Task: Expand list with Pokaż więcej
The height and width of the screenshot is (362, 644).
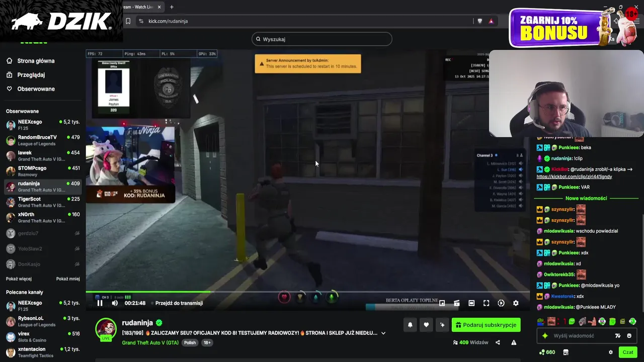Action: pyautogui.click(x=19, y=279)
